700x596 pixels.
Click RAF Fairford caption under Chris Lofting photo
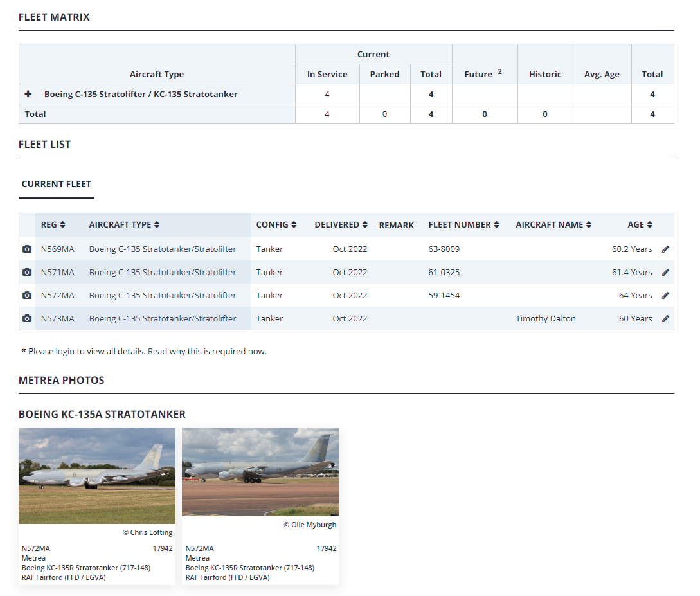click(64, 578)
